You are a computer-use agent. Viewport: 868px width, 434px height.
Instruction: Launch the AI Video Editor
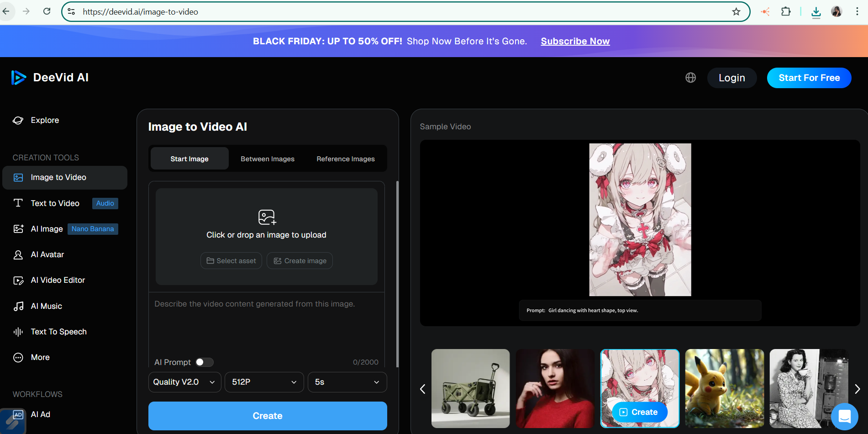[58, 280]
